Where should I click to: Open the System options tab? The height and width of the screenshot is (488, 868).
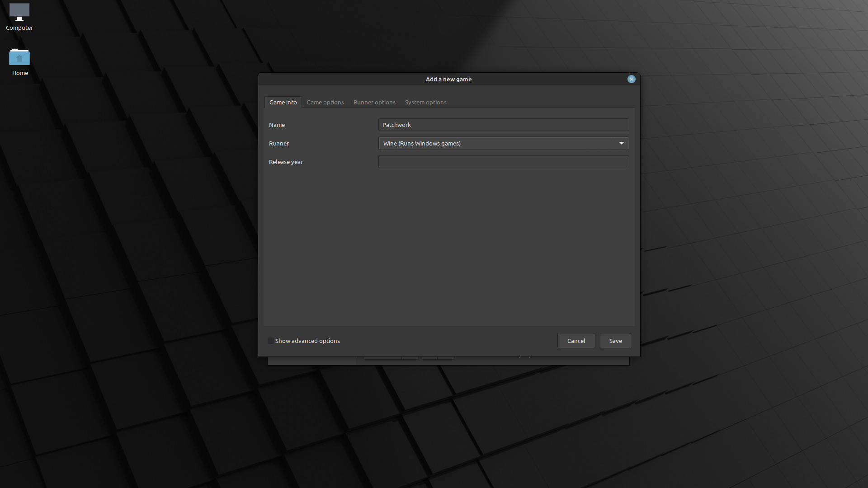425,102
